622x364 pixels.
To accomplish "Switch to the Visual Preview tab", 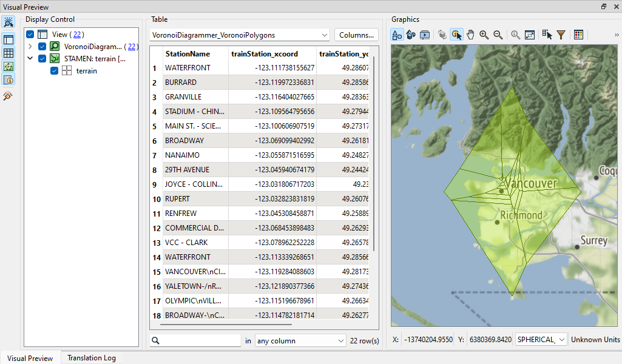I will point(30,358).
